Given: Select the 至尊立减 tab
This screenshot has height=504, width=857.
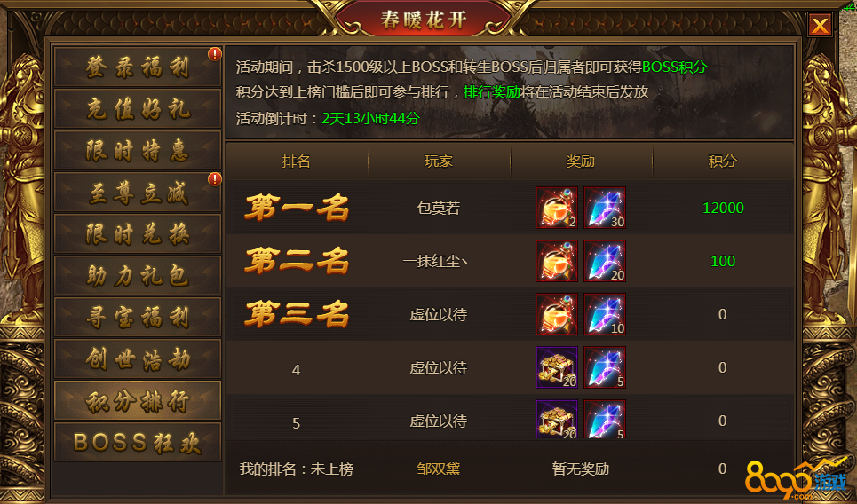Looking at the screenshot, I should point(138,193).
